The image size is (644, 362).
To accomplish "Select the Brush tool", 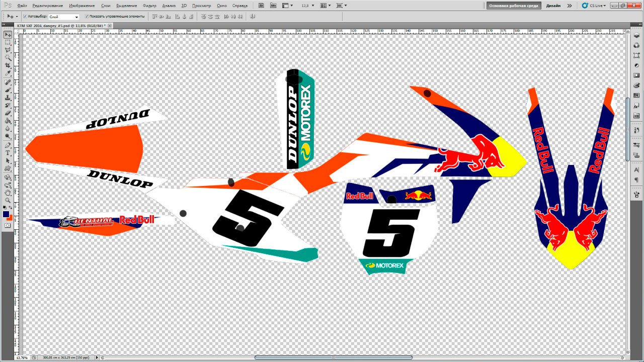I will (x=8, y=90).
